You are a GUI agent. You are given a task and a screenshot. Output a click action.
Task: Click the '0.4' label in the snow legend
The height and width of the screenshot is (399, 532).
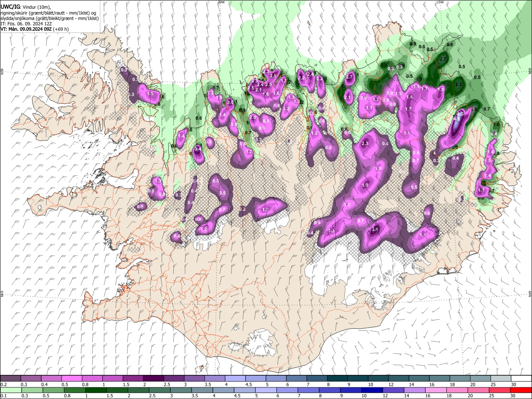pyautogui.click(x=44, y=384)
